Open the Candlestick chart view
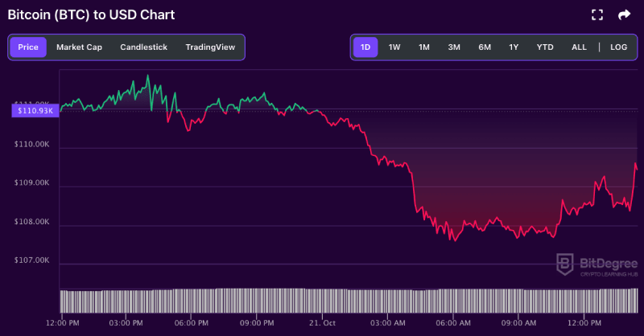The height and width of the screenshot is (336, 644). 143,47
